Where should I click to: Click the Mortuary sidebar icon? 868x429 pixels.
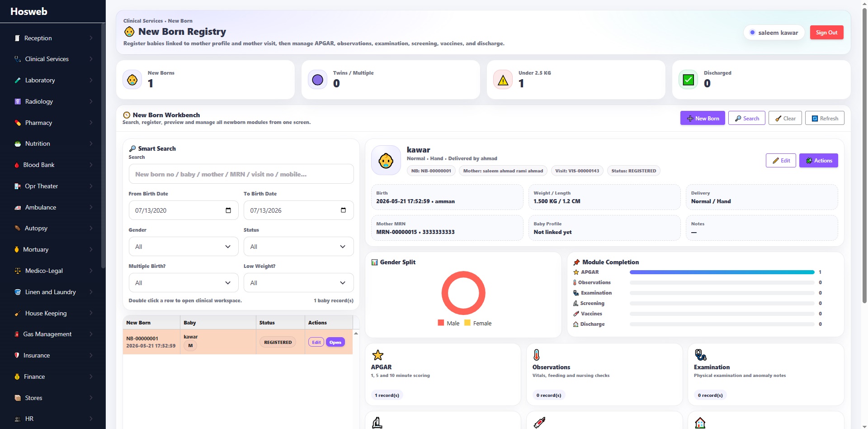click(x=17, y=250)
